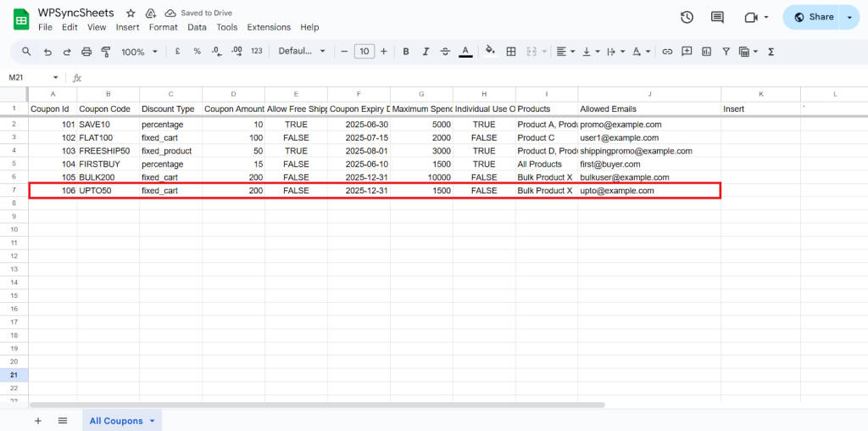Click the formula bar input
The image size is (868, 431).
coord(473,77)
